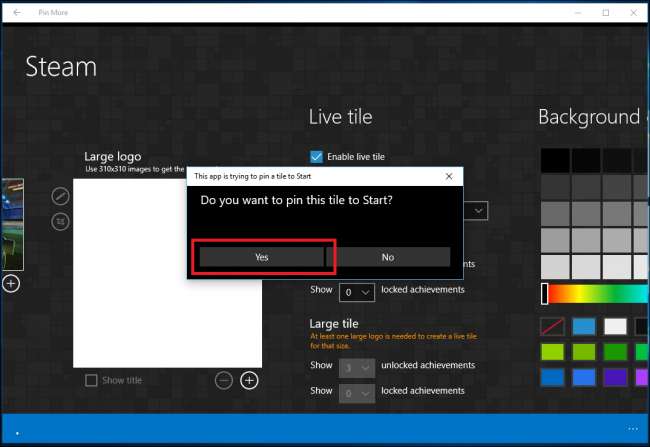
Task: Pick the dark green color swatch
Action: pos(615,352)
